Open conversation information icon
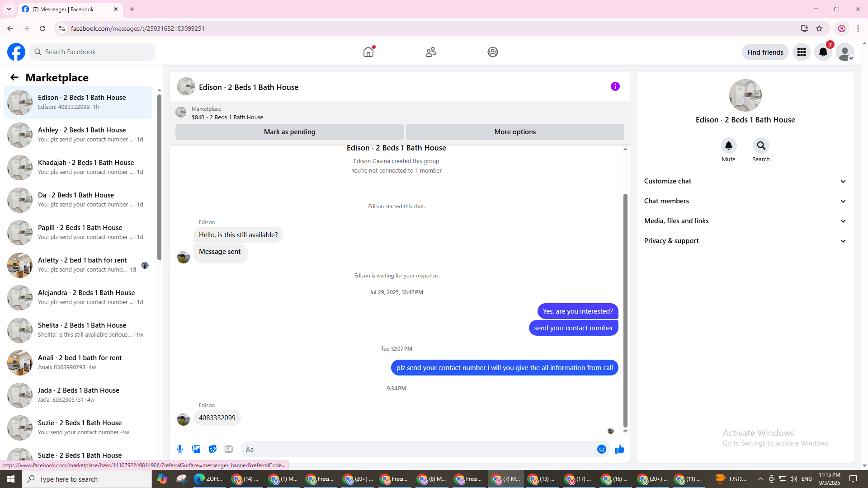The image size is (868, 488). 615,86
